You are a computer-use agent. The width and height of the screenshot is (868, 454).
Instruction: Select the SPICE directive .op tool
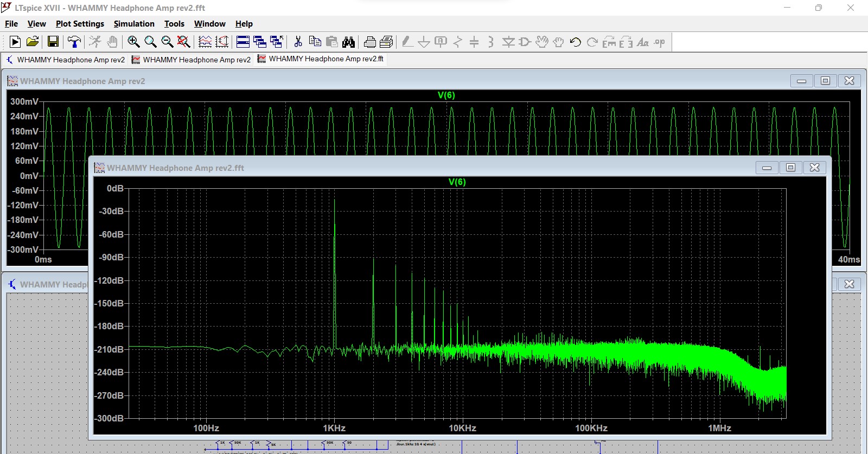[x=659, y=42]
